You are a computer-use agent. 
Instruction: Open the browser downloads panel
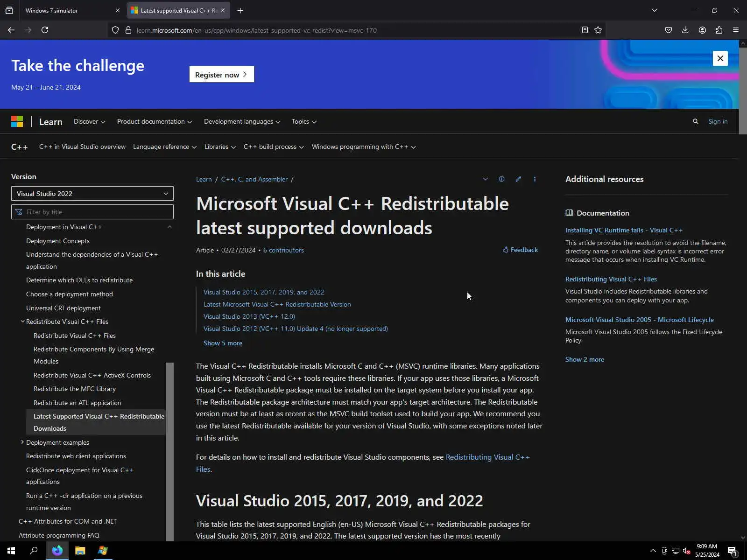(685, 30)
